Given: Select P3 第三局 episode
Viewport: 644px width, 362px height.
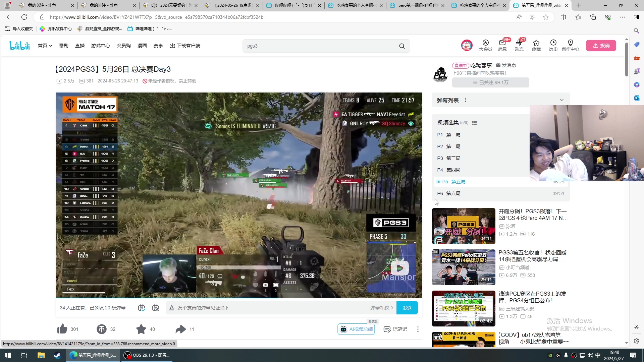Looking at the screenshot, I should point(500,158).
